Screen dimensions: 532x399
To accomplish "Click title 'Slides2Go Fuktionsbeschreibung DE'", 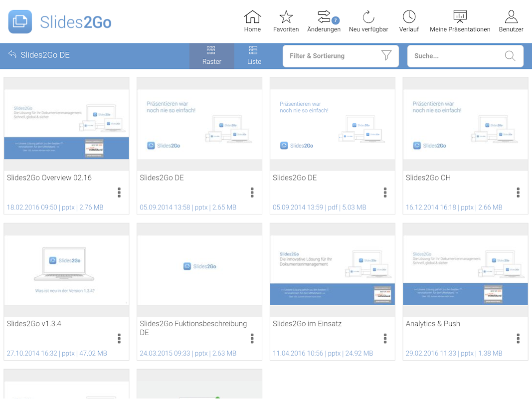I will 193,328.
